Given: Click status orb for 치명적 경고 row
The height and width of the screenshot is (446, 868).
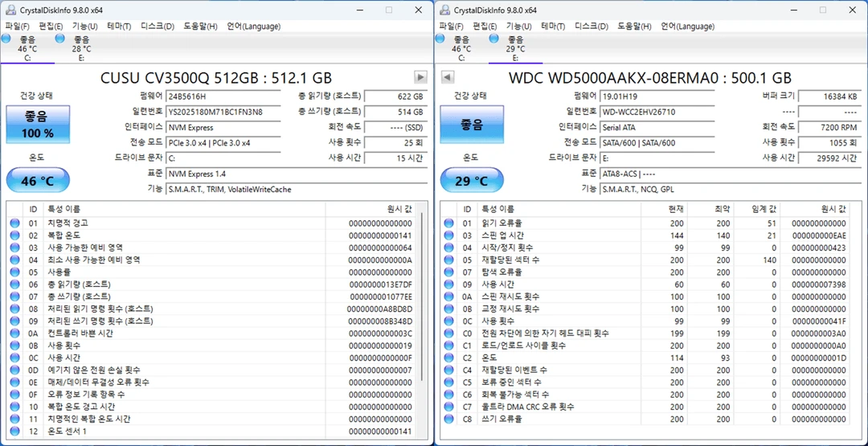Looking at the screenshot, I should point(14,223).
